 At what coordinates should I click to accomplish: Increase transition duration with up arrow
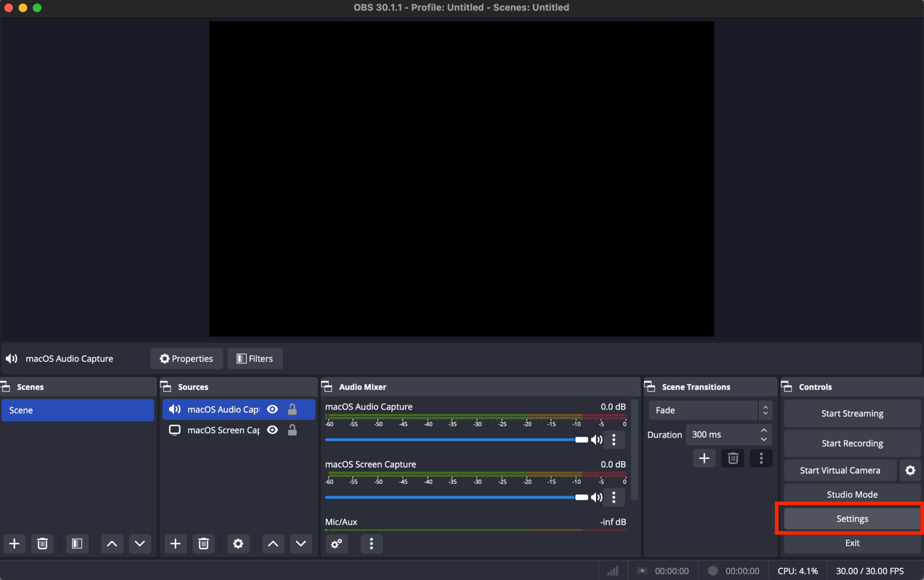tap(764, 430)
